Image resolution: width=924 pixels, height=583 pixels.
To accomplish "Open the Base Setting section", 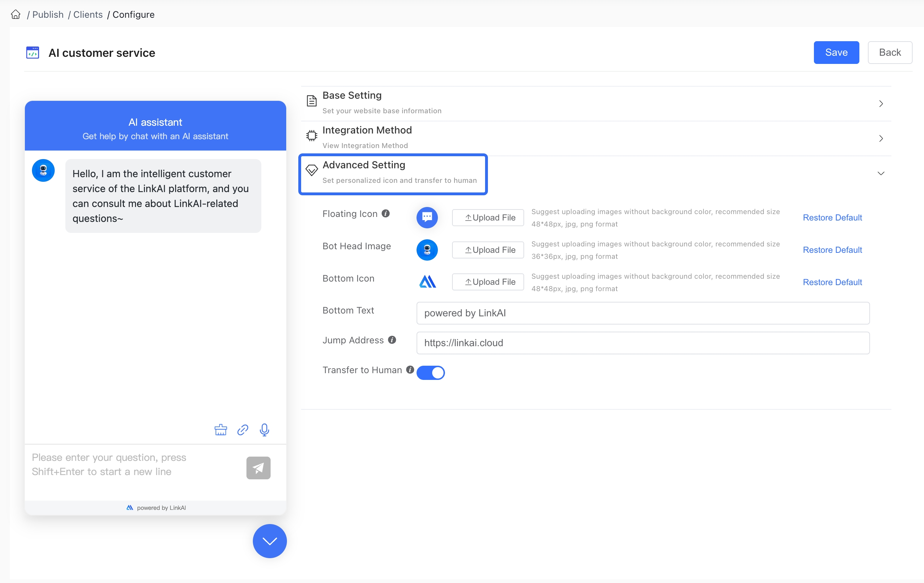I will click(x=596, y=103).
